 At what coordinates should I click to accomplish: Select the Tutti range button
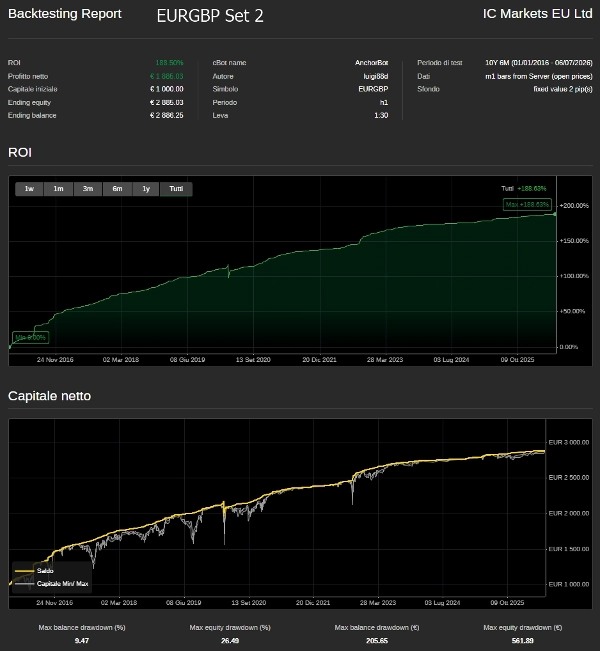[x=176, y=189]
